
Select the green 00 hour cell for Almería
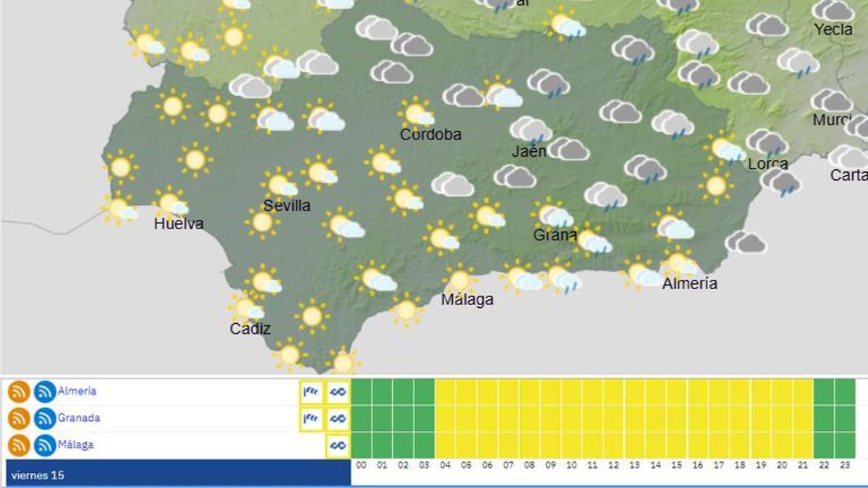362,392
